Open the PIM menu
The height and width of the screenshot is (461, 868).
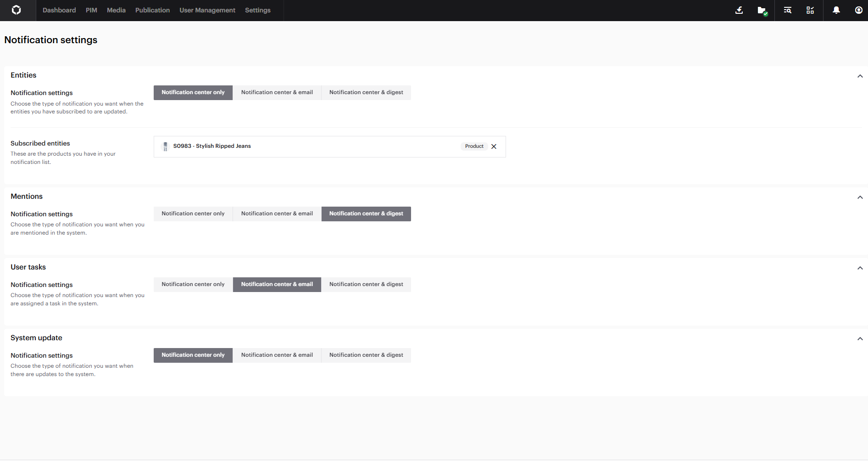pos(91,10)
